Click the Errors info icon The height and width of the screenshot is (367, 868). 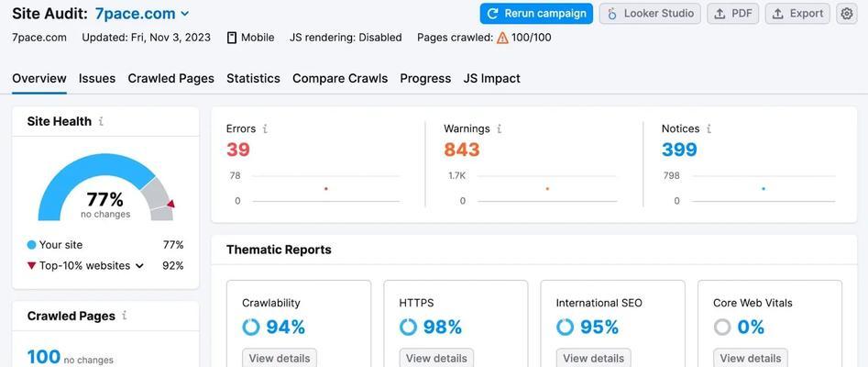pyautogui.click(x=265, y=128)
